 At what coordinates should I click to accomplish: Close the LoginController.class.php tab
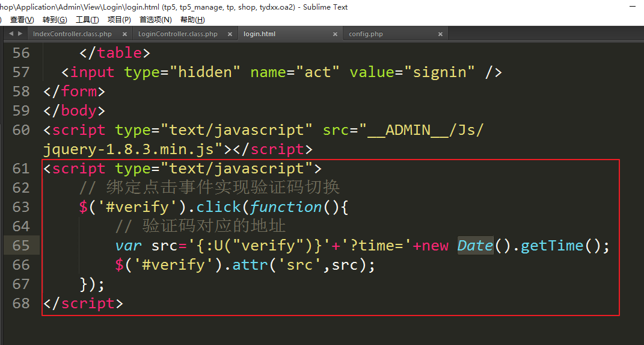pos(230,34)
